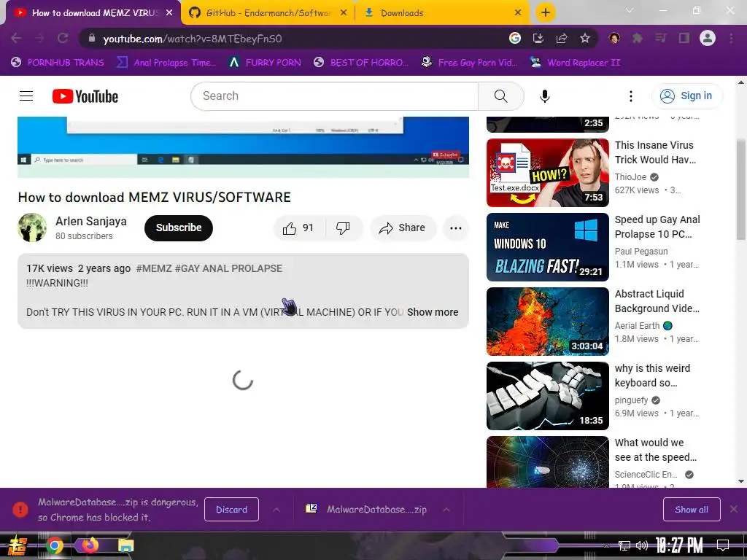Click the Google icon in address bar
The image size is (747, 560).
[x=515, y=38]
